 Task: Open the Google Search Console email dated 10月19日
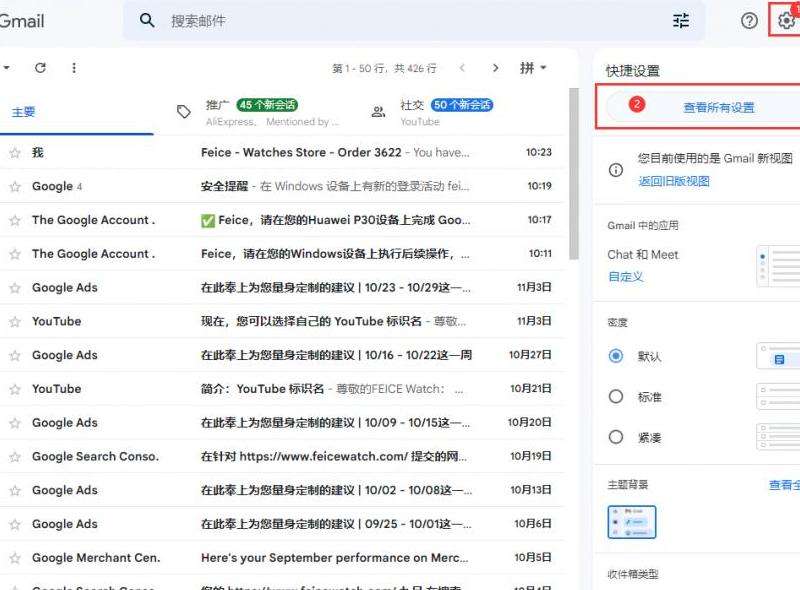tap(283, 456)
